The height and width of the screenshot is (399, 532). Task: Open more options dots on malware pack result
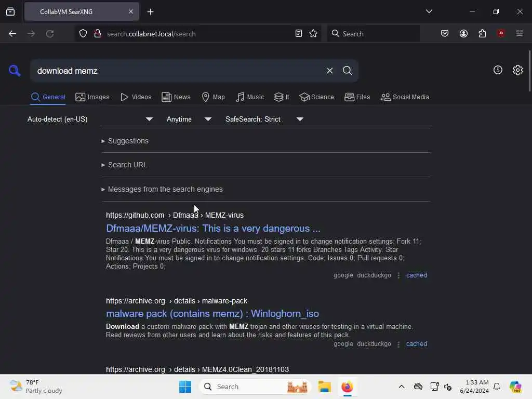(x=398, y=344)
